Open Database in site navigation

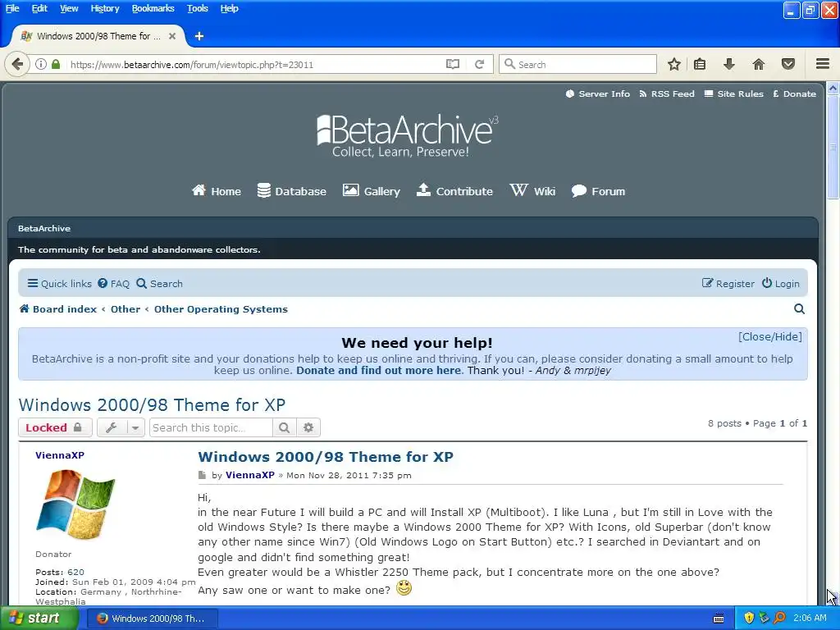pos(291,190)
